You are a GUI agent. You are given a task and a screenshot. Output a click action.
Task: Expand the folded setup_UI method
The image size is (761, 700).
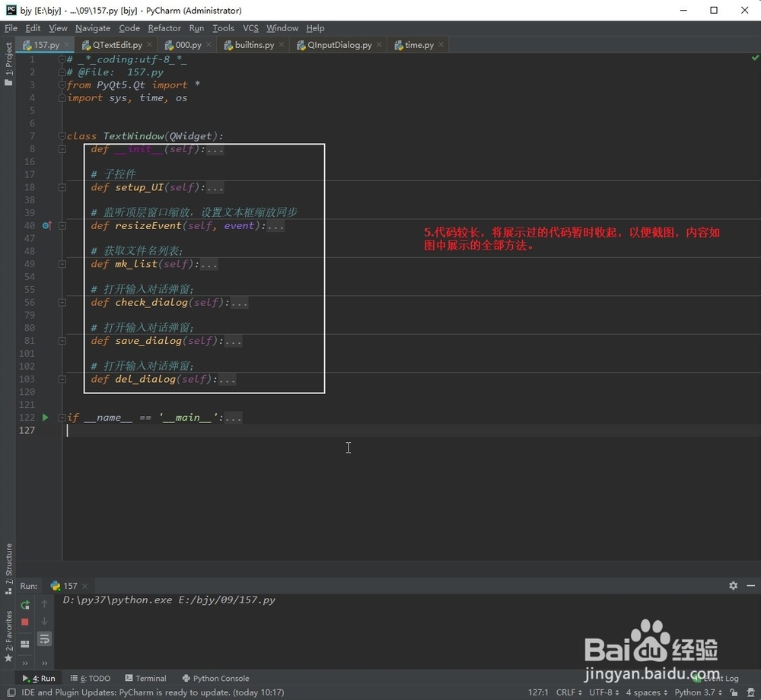[62, 187]
